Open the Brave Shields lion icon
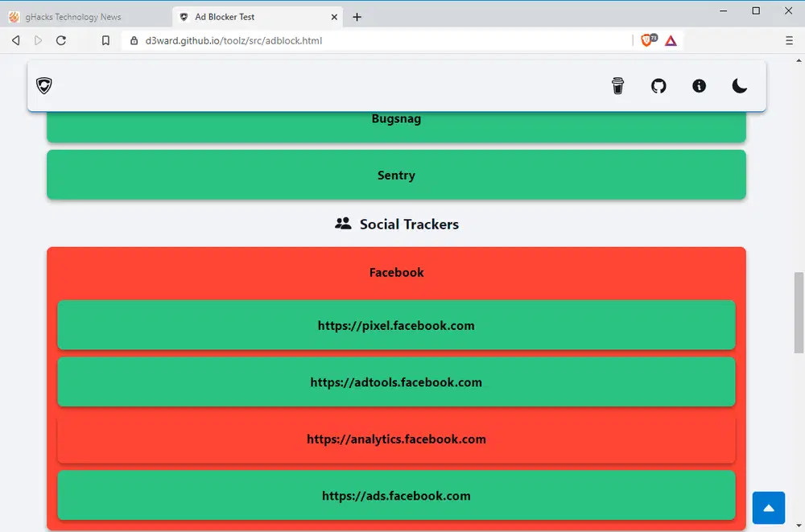 tap(648, 40)
